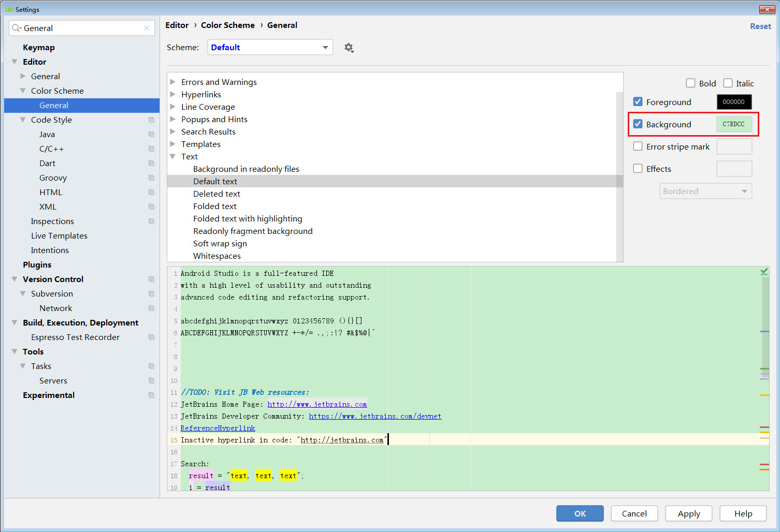780x532 pixels.
Task: Click the project-level icon on the Code Style row
Action: (151, 120)
